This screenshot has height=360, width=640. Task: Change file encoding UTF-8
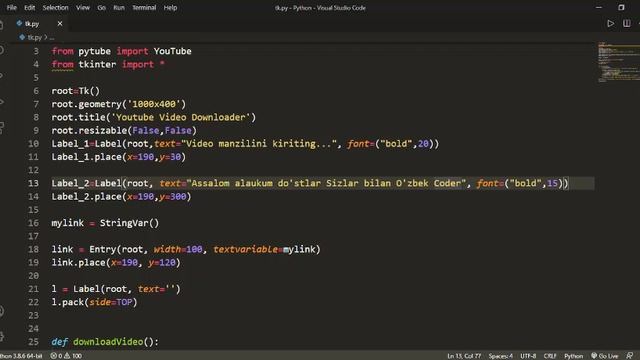pos(528,356)
